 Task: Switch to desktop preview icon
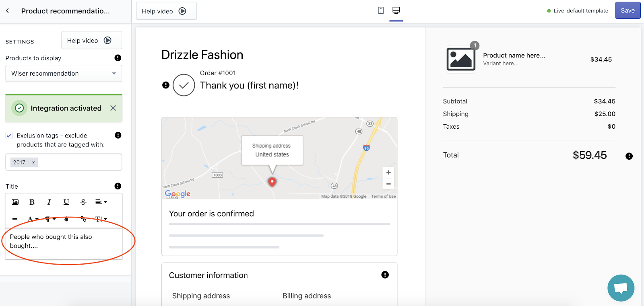[x=396, y=10]
